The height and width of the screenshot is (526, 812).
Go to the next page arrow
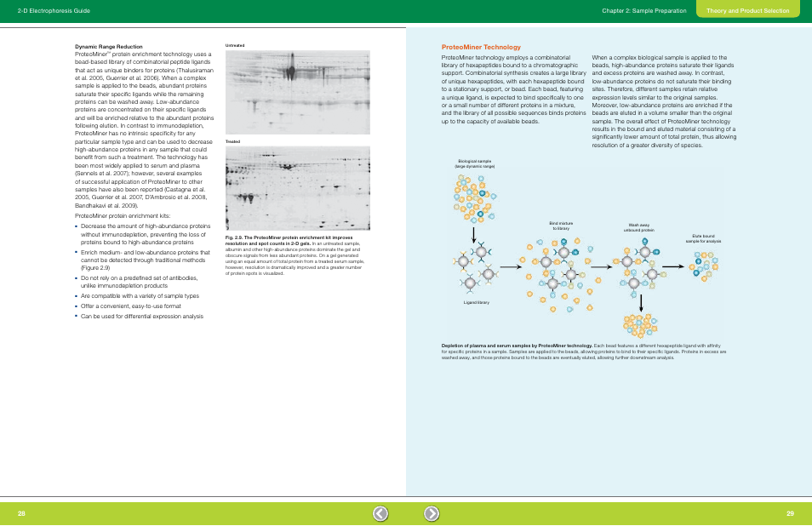coord(432,513)
